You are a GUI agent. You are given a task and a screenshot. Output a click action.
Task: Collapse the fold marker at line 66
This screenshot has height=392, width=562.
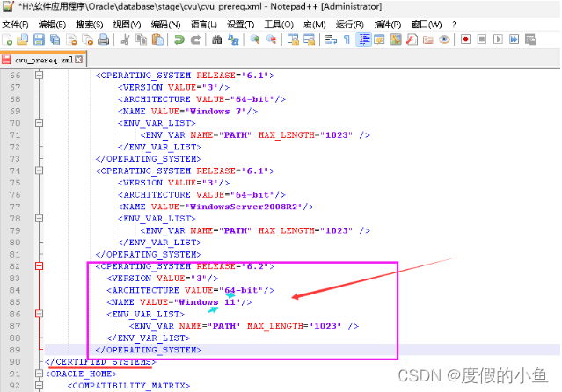pyautogui.click(x=39, y=76)
